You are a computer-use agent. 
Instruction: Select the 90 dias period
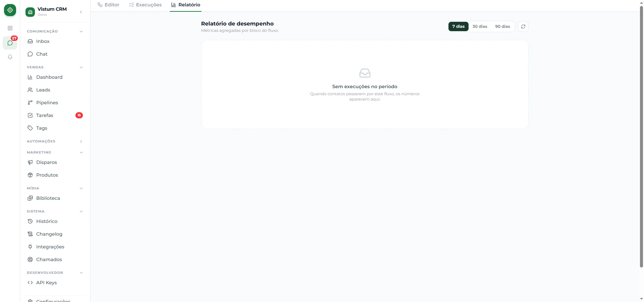point(502,26)
